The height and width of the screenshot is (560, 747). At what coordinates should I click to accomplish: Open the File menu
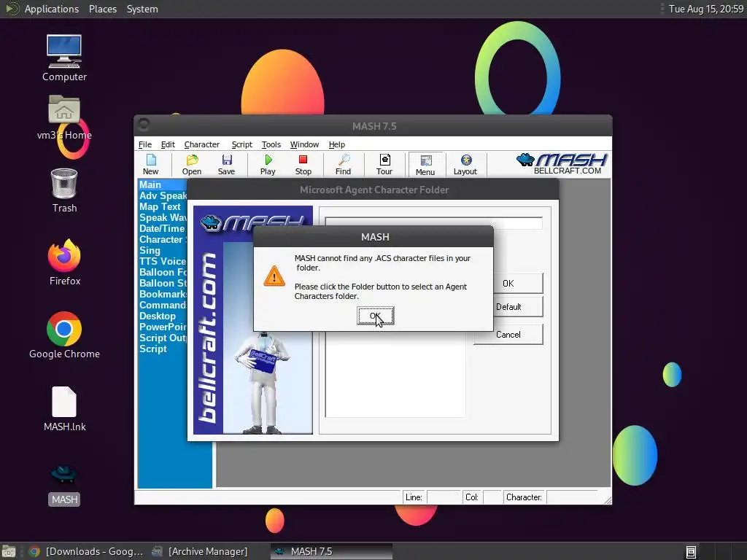145,144
